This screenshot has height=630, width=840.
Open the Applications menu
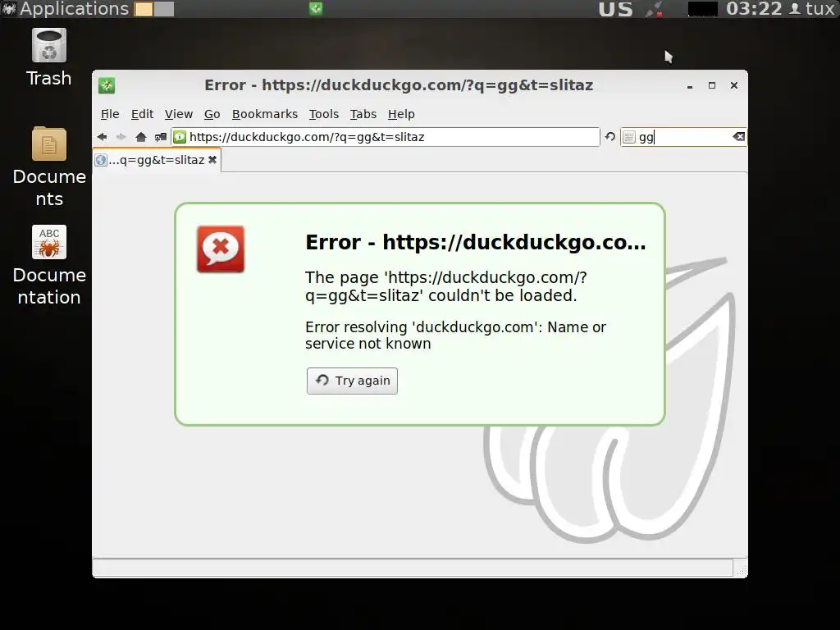pyautogui.click(x=66, y=8)
